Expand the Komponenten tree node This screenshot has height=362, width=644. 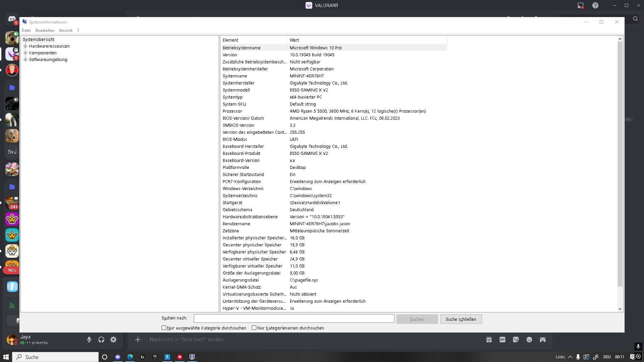click(x=25, y=53)
